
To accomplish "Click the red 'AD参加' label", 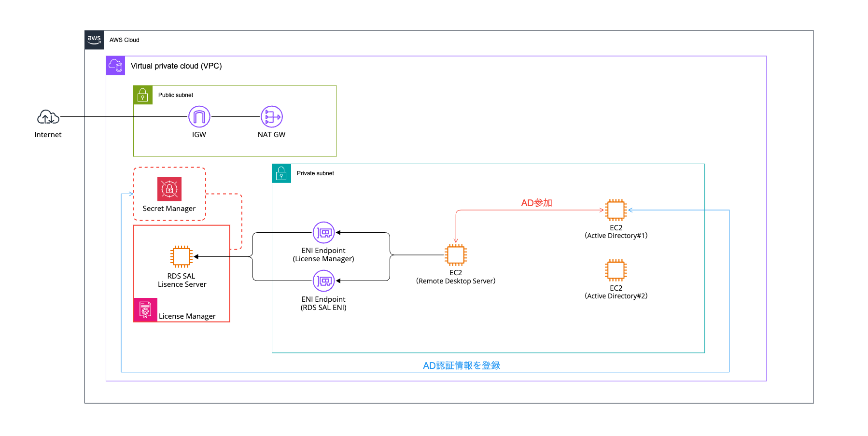I will click(536, 203).
